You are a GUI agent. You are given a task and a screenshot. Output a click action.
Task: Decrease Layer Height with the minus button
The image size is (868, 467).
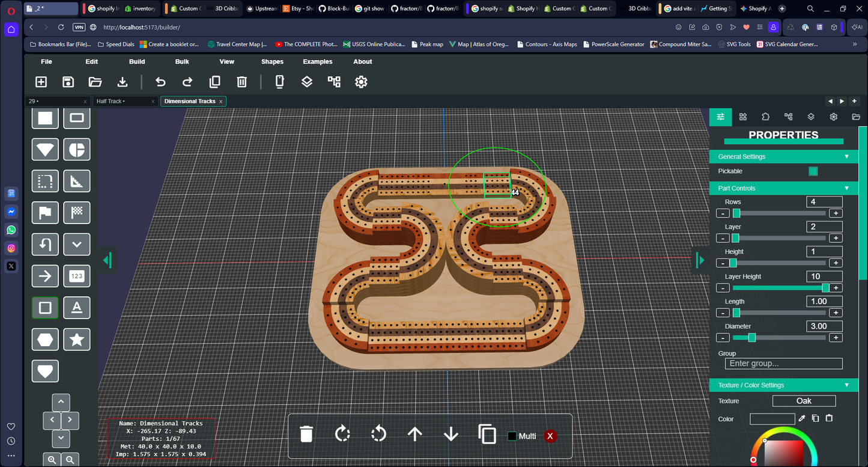(x=723, y=288)
